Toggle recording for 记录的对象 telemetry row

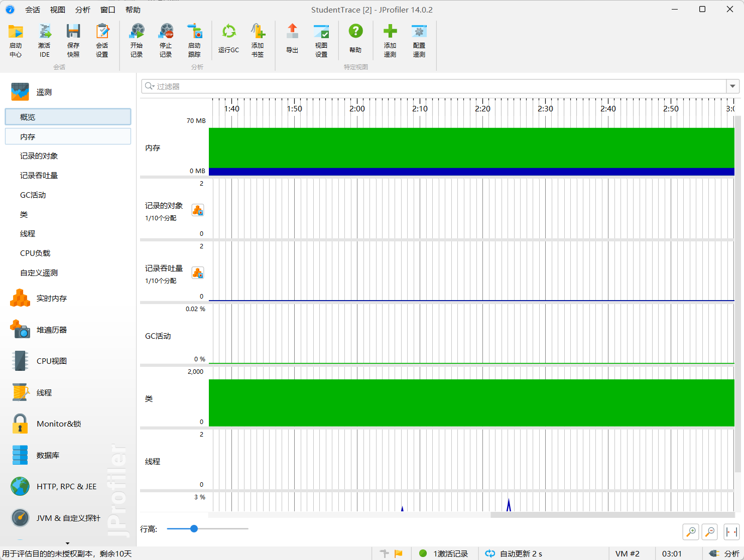pos(198,211)
